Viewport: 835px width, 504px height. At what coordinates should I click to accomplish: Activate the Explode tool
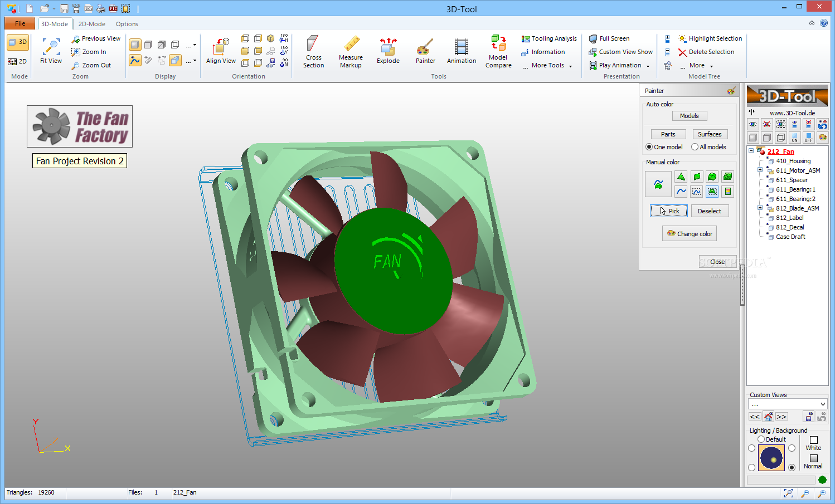pyautogui.click(x=388, y=50)
